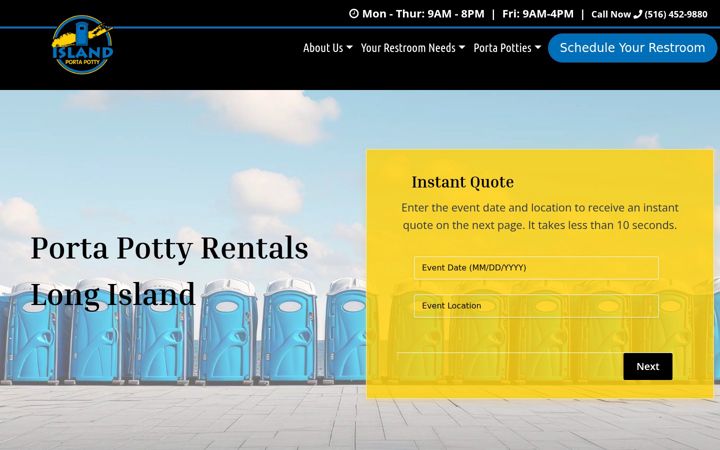Click the Schedule Your Restroom button
The image size is (720, 450).
(632, 48)
